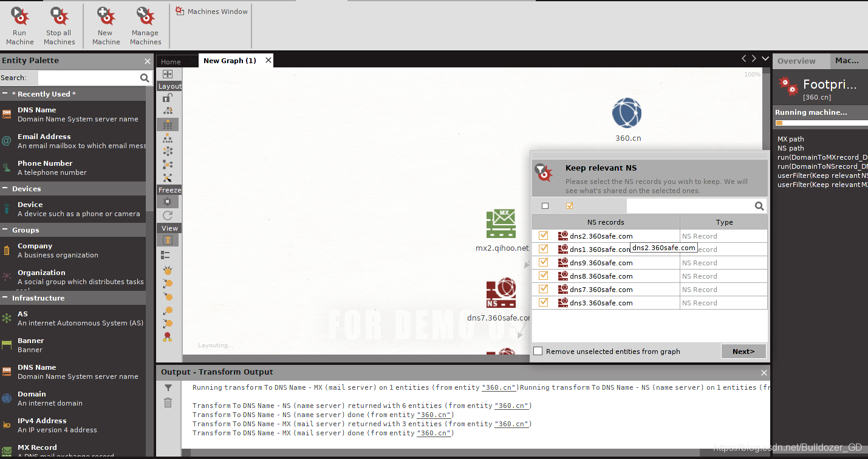Collapse the Groups section
The width and height of the screenshot is (868, 459).
pos(4,230)
